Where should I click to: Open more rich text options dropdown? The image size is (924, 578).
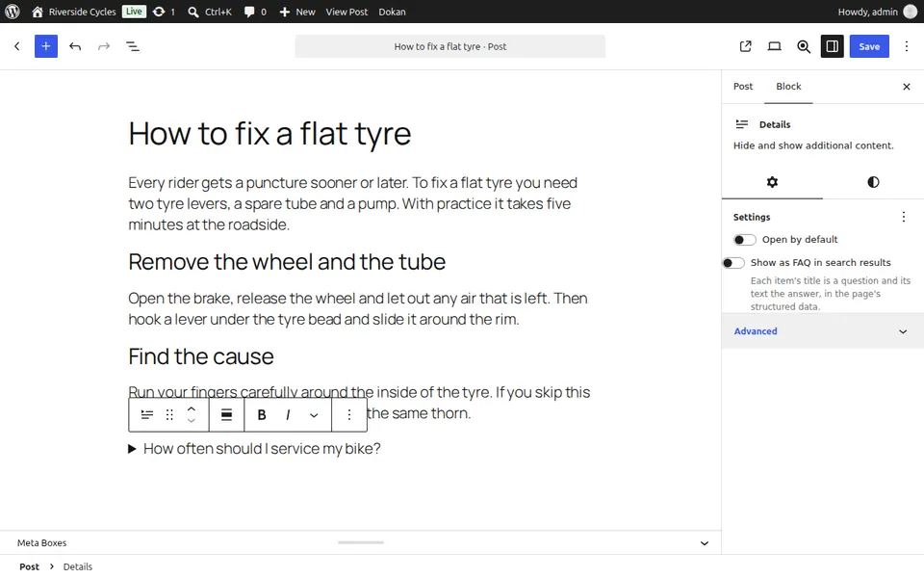[x=314, y=414]
